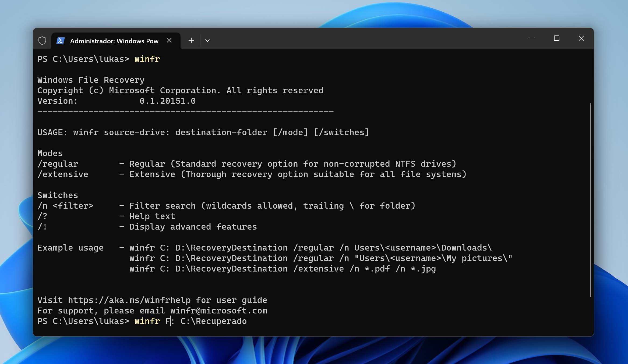Click the example containing 'My pictures'

click(321, 258)
